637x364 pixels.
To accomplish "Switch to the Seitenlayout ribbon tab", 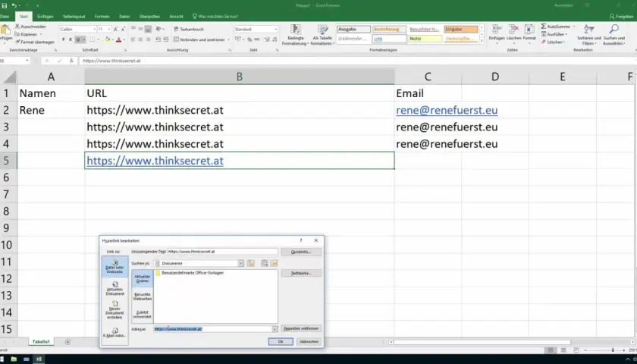I will (x=74, y=17).
